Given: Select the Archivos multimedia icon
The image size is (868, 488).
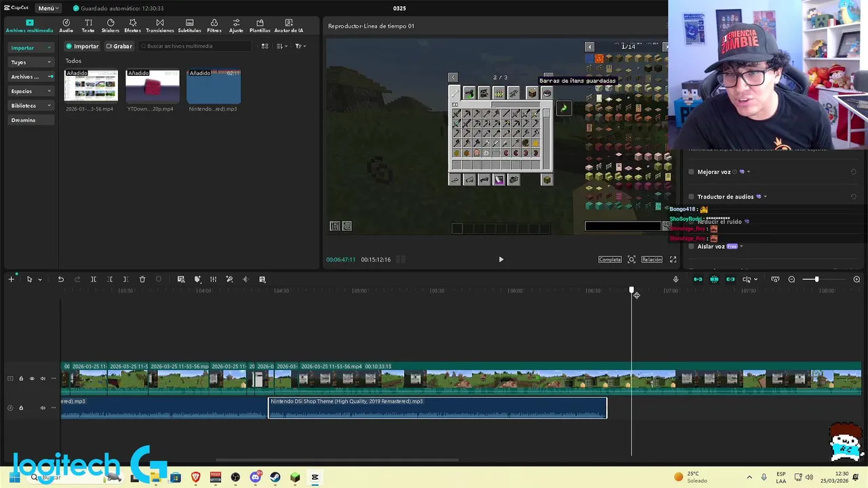Looking at the screenshot, I should pos(29,26).
